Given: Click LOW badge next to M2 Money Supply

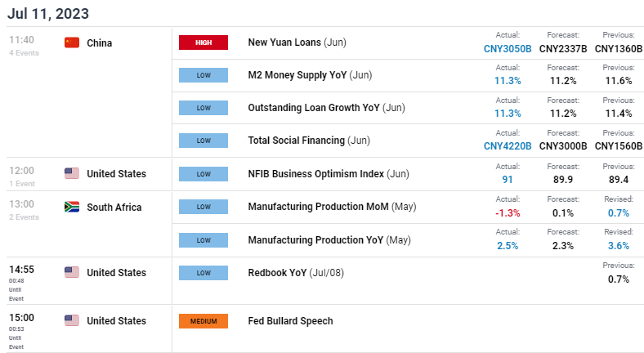Looking at the screenshot, I should pyautogui.click(x=203, y=75).
